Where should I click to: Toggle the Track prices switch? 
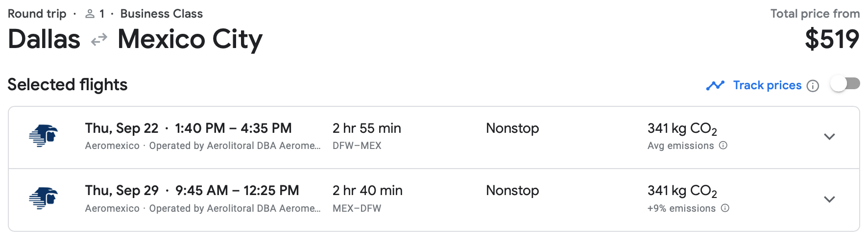click(845, 84)
